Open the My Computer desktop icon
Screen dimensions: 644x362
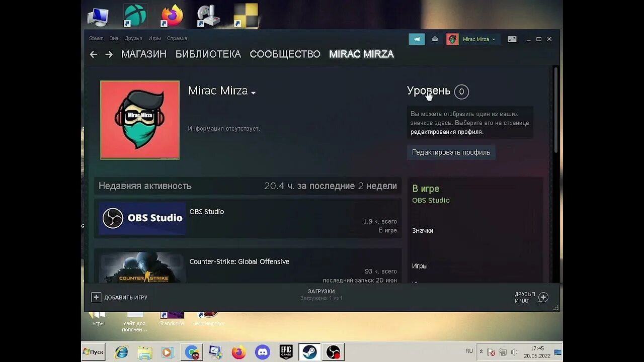coord(98,17)
